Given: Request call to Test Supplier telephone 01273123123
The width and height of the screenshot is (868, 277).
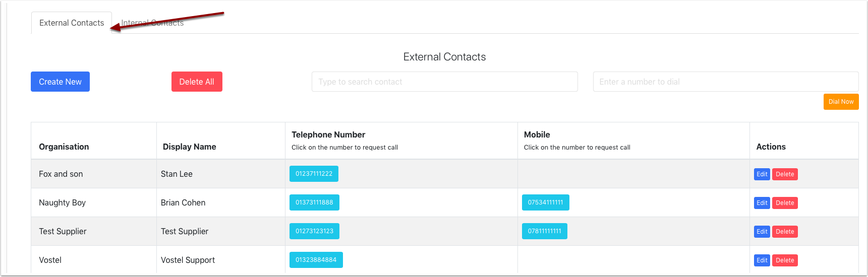Looking at the screenshot, I should point(314,231).
